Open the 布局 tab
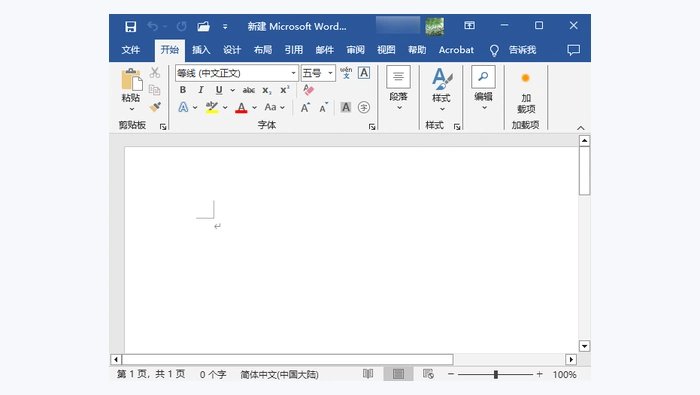 (262, 50)
